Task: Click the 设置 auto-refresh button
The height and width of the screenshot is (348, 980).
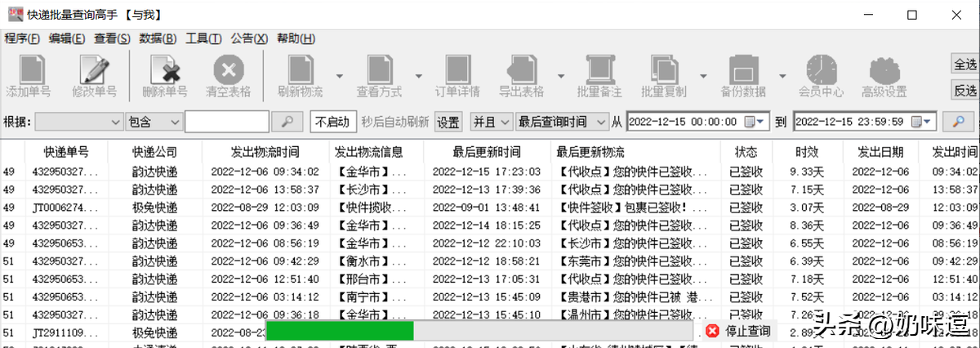Action: coord(448,122)
